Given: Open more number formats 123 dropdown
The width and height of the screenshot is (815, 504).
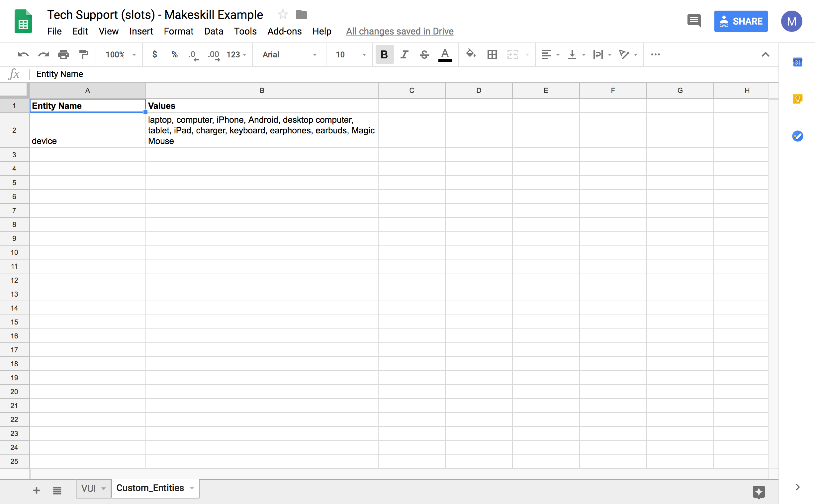Looking at the screenshot, I should (x=236, y=54).
